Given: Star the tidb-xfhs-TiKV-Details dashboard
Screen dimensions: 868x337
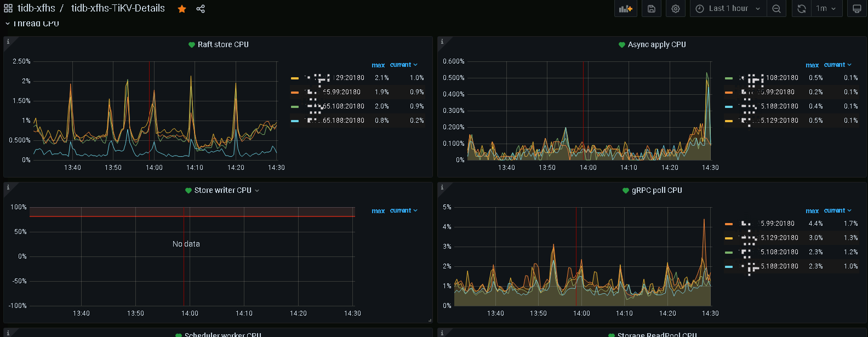Looking at the screenshot, I should pos(182,9).
